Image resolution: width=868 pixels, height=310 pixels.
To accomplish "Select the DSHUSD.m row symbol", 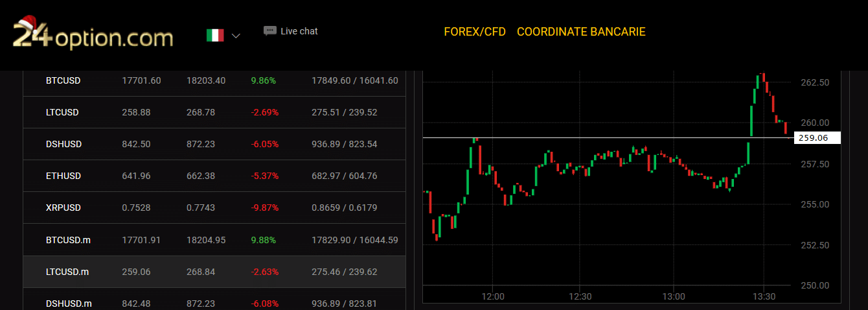I will coord(69,304).
